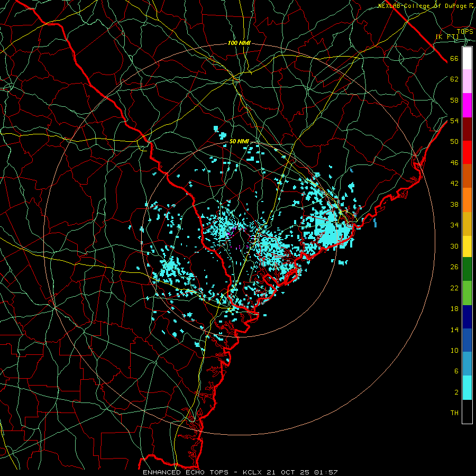476x476 pixels.
Task: Click the navy blue legend swatch
Action: (x=467, y=317)
